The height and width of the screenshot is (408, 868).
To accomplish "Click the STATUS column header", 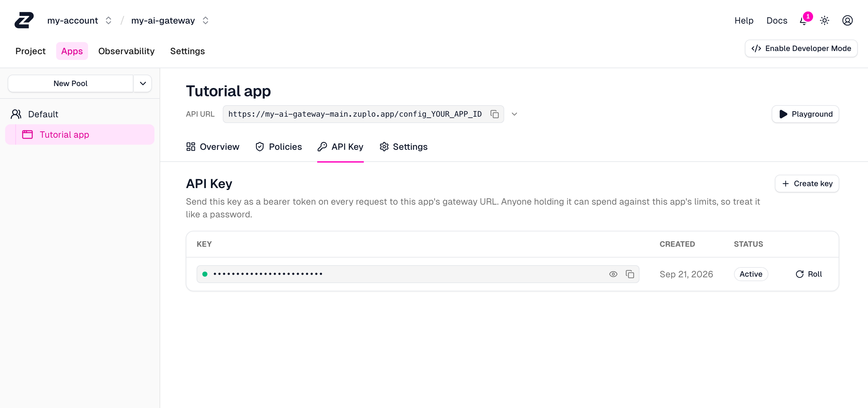I will [x=748, y=244].
